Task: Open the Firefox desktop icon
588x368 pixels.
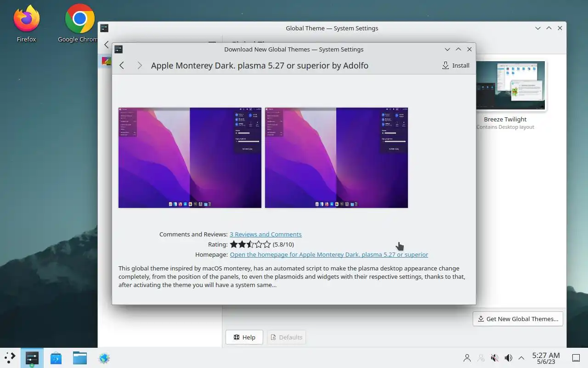Action: click(x=26, y=23)
